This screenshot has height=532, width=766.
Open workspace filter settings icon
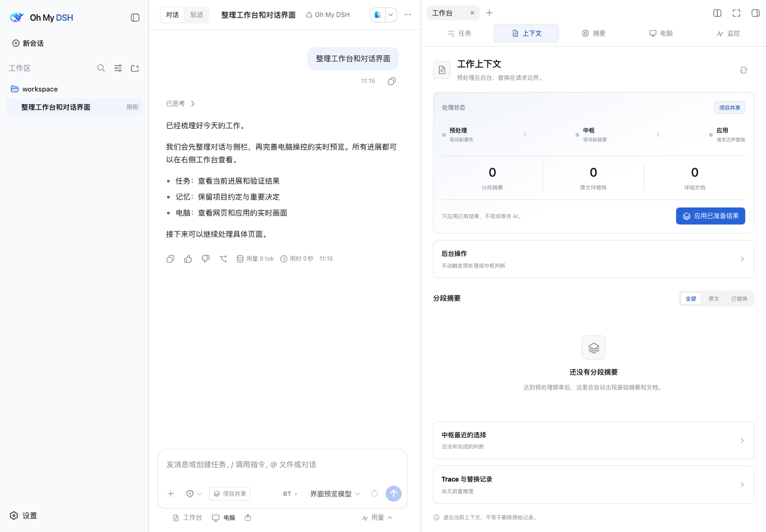(118, 68)
